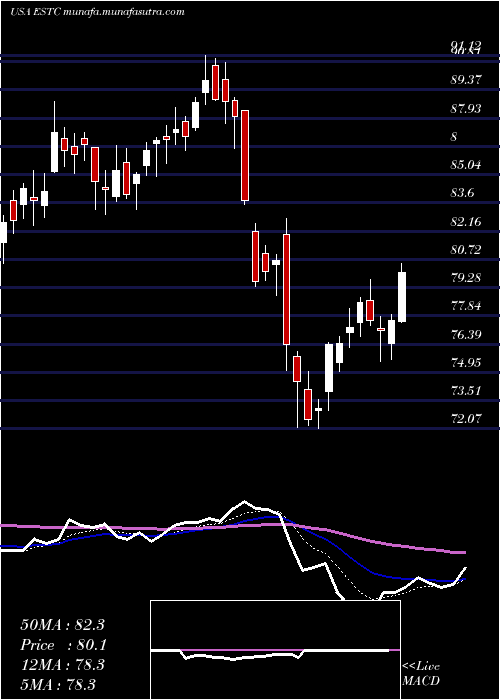Click the 79.28 price axis label
This screenshot has height=700, width=500.
point(466,278)
